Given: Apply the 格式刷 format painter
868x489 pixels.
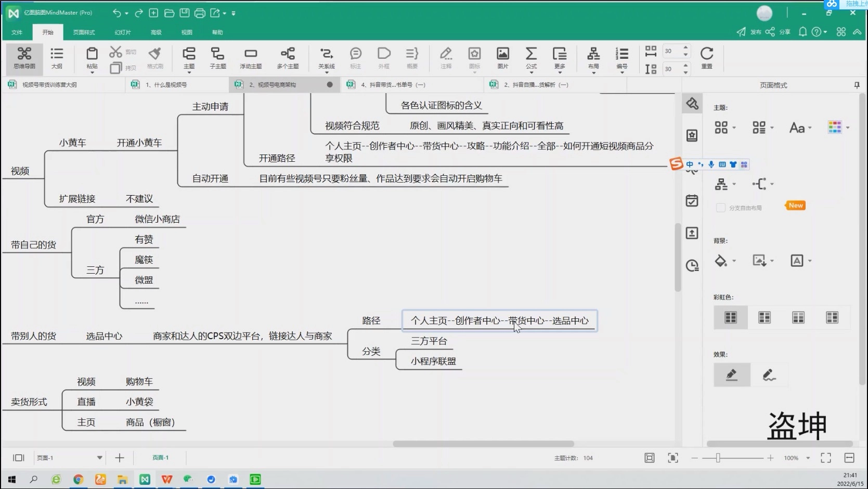Looking at the screenshot, I should [154, 58].
